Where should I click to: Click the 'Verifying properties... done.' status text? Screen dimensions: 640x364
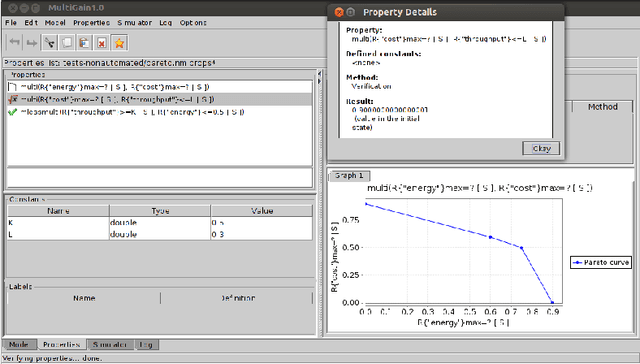(52, 358)
